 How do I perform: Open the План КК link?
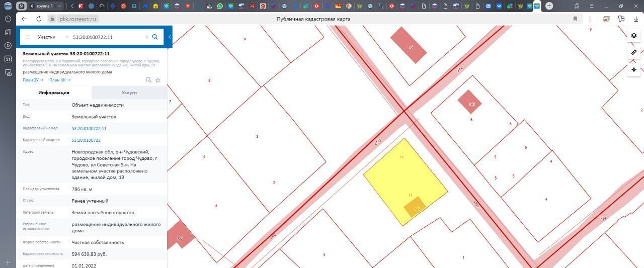[59, 80]
